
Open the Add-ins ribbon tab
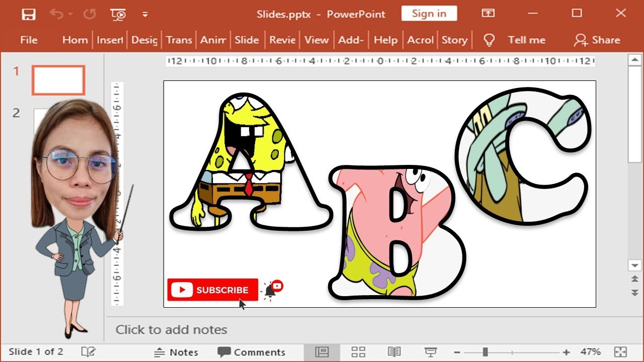point(351,40)
